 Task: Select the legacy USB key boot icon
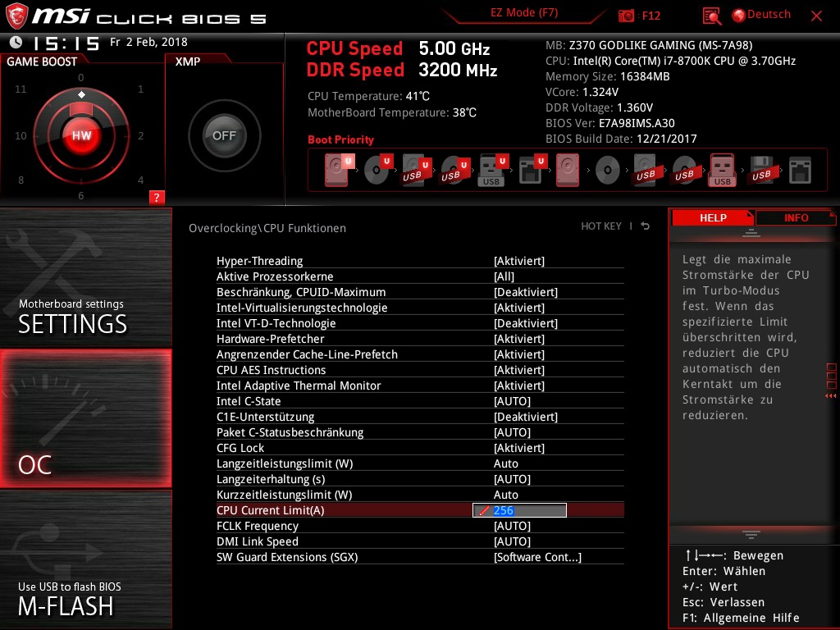[x=722, y=171]
